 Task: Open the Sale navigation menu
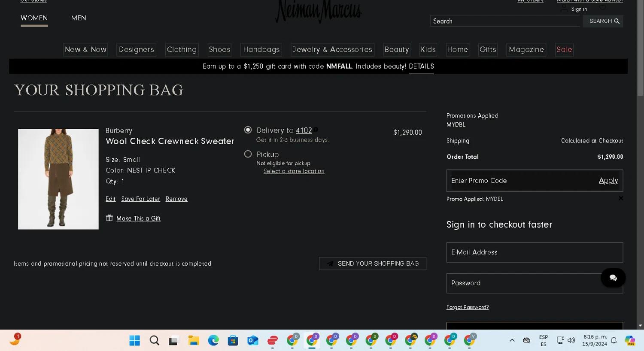(x=564, y=50)
